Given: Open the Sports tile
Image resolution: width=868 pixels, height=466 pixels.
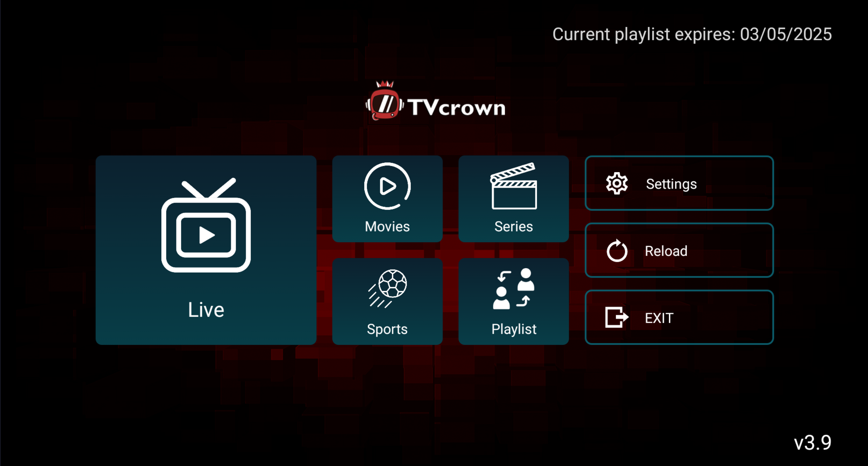Looking at the screenshot, I should tap(387, 301).
